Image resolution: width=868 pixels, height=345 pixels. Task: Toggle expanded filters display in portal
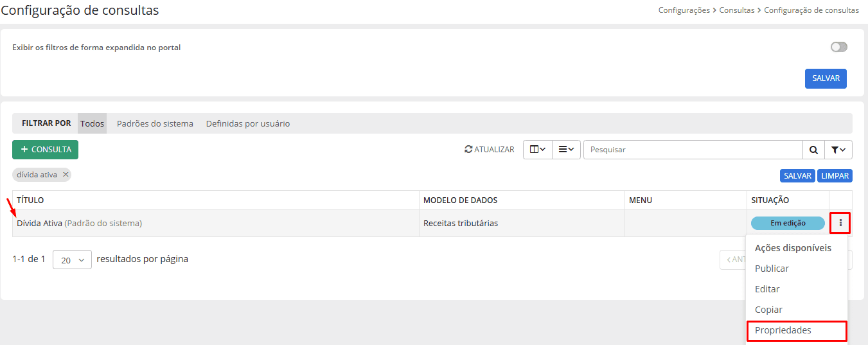[838, 47]
